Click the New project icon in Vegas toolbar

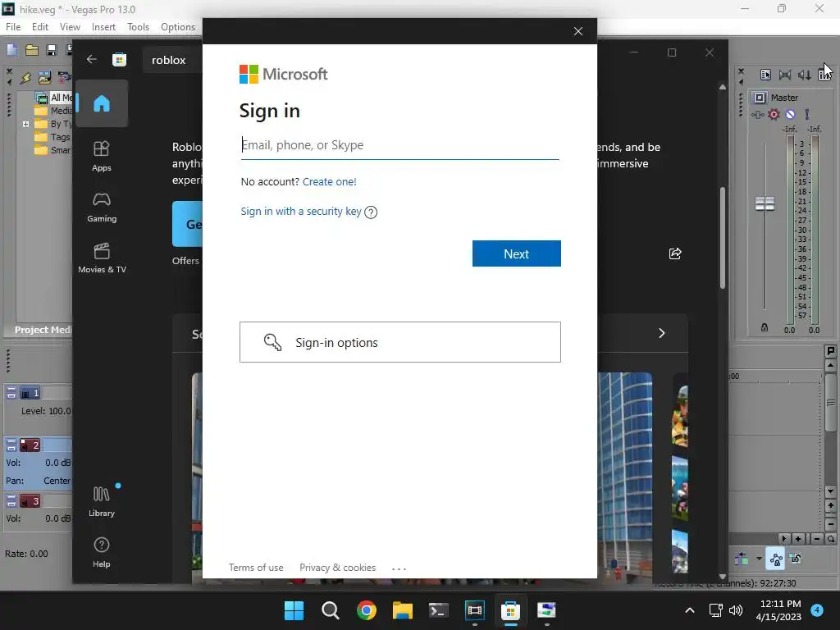pos(11,50)
